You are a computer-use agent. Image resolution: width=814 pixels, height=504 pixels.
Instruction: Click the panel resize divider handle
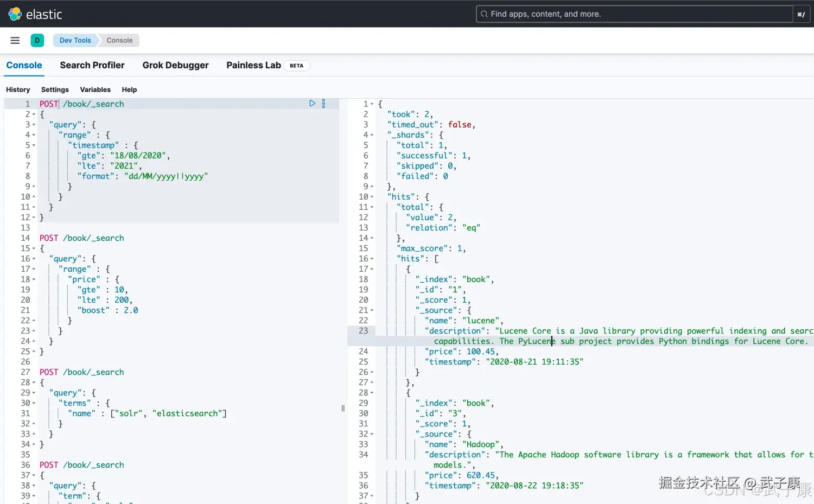343,408
